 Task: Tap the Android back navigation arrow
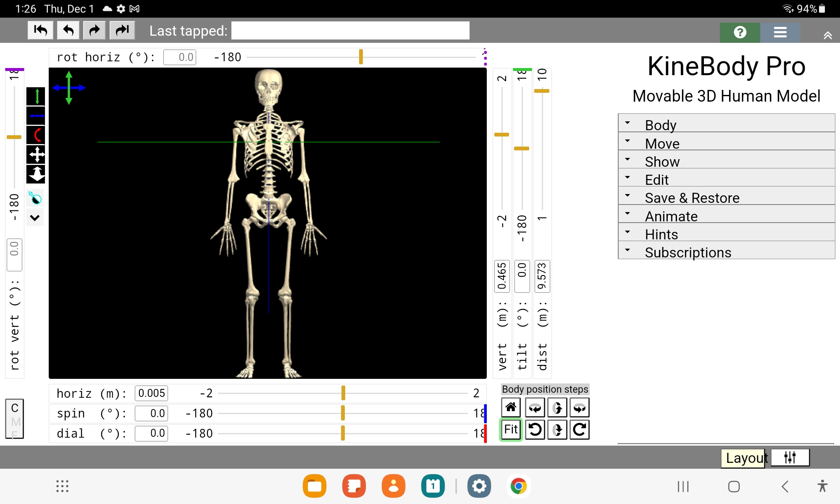pos(785,486)
